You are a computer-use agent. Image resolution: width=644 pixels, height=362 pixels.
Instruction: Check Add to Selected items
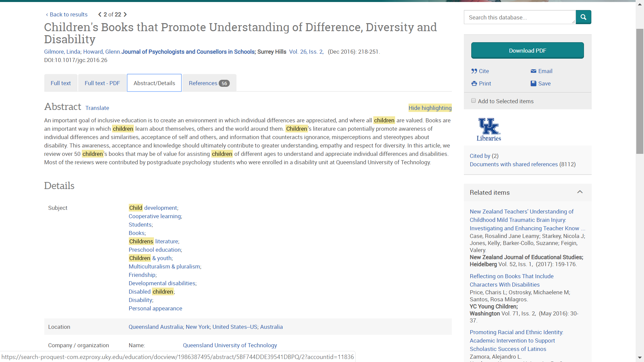pyautogui.click(x=473, y=100)
